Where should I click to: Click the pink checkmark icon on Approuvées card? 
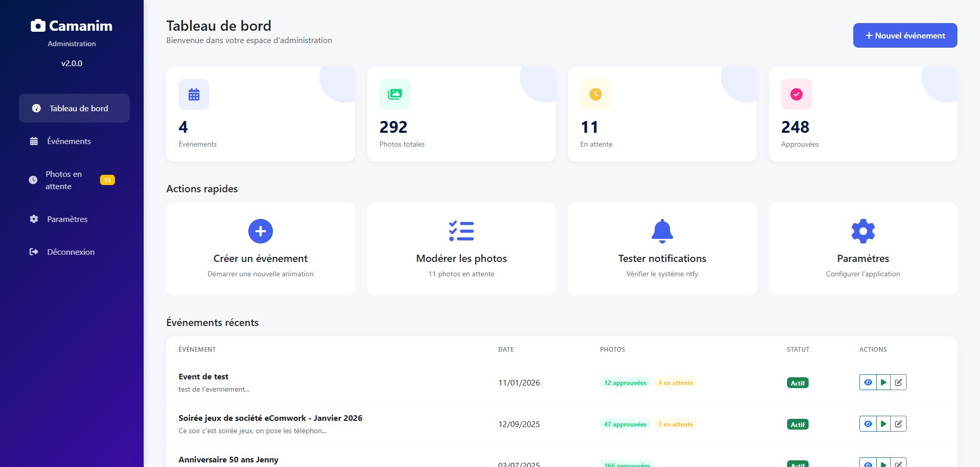[x=796, y=94]
